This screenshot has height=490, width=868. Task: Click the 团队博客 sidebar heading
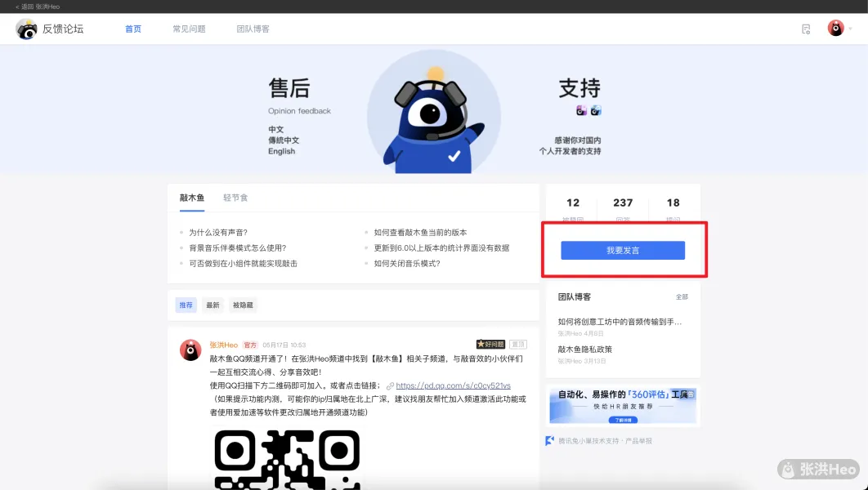(574, 297)
